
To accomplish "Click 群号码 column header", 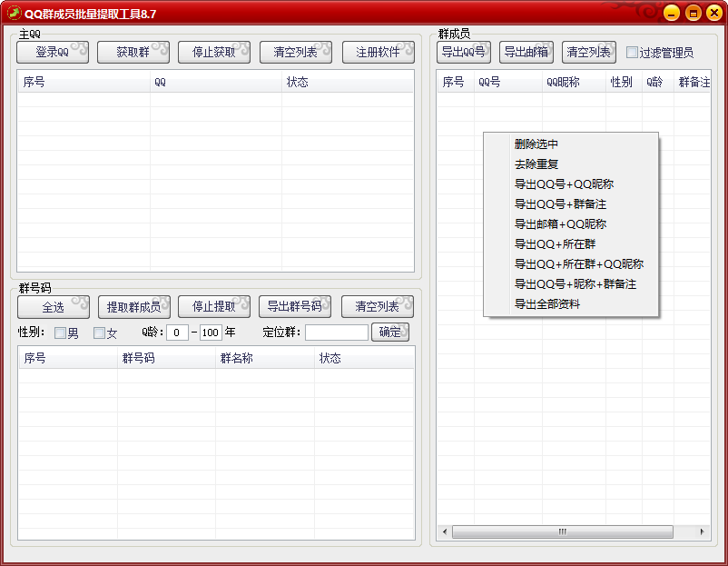I will (166, 358).
